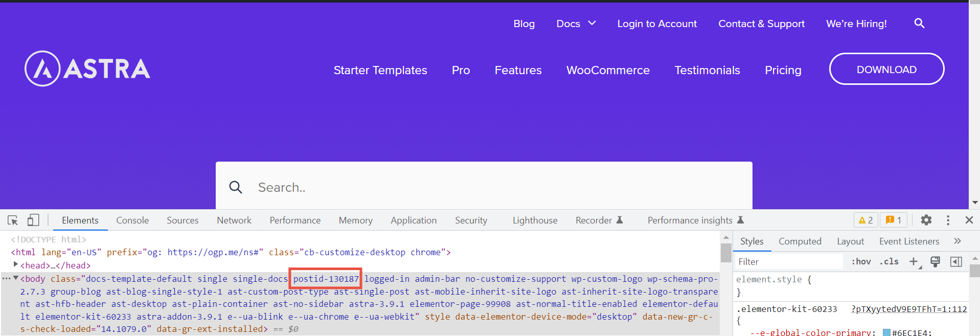Collapse the body element node
Viewport: 980px width, 336px height.
tap(16, 278)
